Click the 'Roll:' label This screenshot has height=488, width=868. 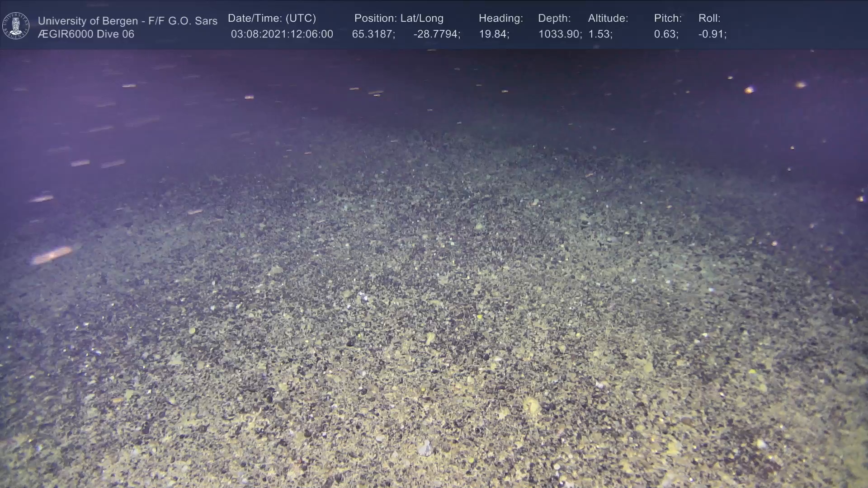pos(709,19)
